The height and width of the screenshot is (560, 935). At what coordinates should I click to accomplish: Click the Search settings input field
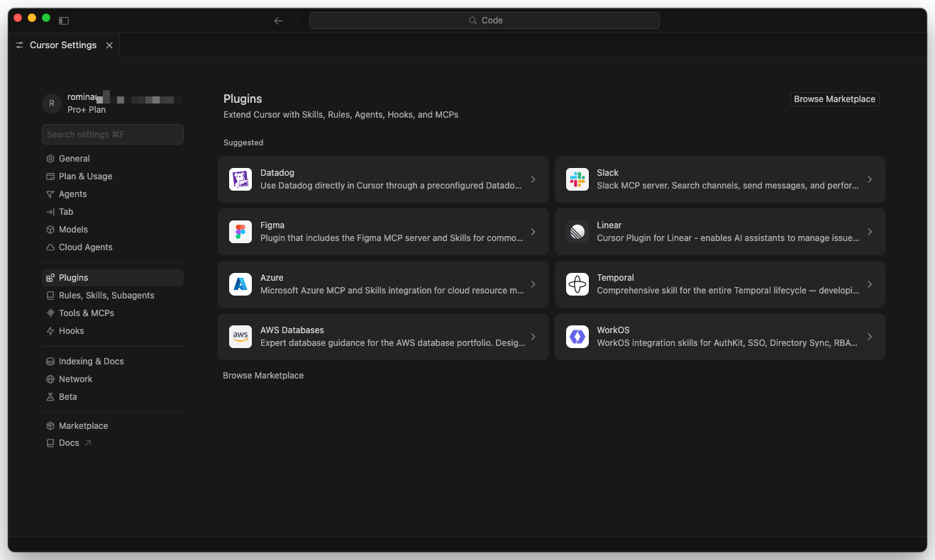click(113, 135)
